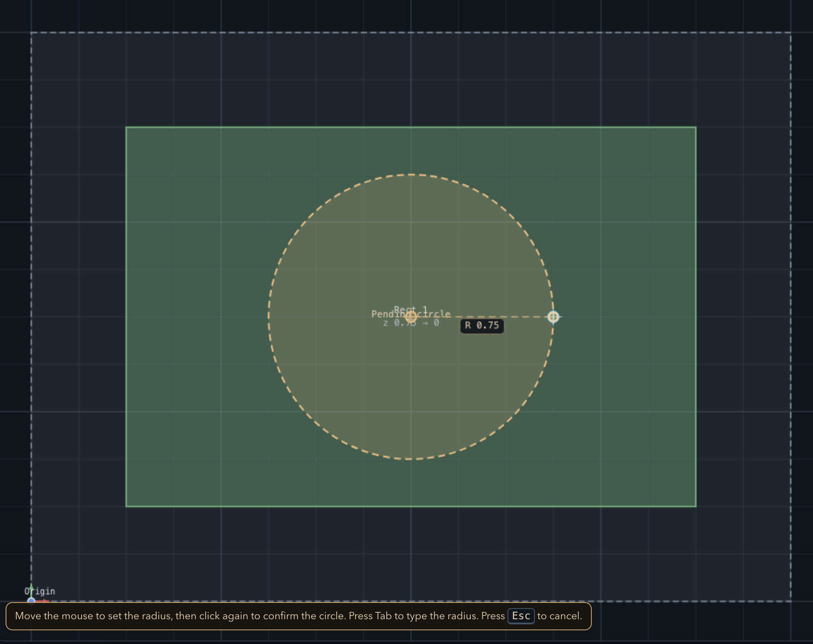The width and height of the screenshot is (813, 644).
Task: Click the blue radius endpoint crosshair handle
Action: (554, 317)
